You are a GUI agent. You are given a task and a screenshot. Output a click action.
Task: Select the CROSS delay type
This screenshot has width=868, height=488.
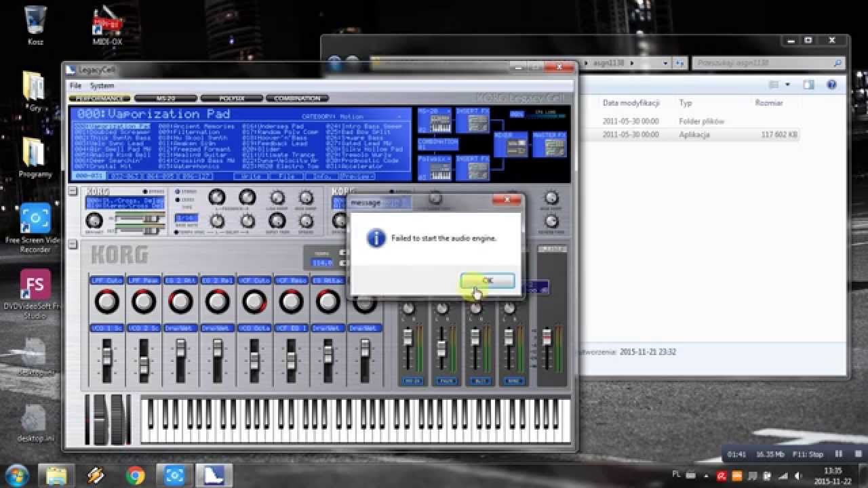(178, 200)
